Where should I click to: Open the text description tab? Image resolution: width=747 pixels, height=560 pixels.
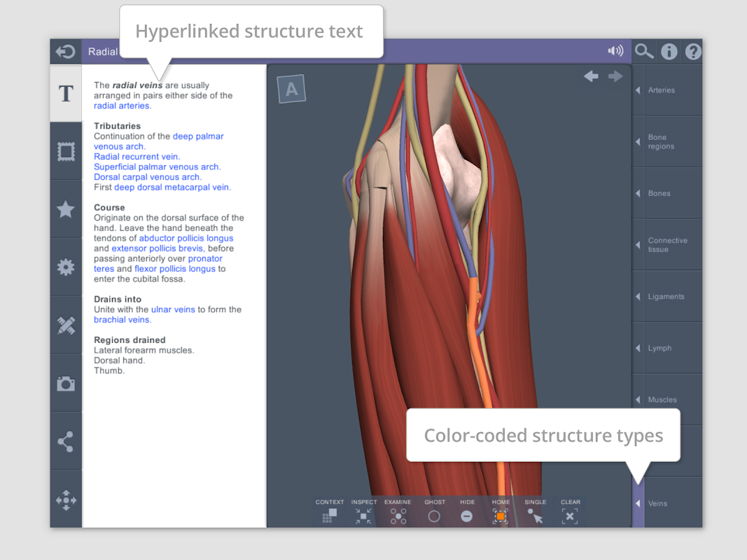66,94
